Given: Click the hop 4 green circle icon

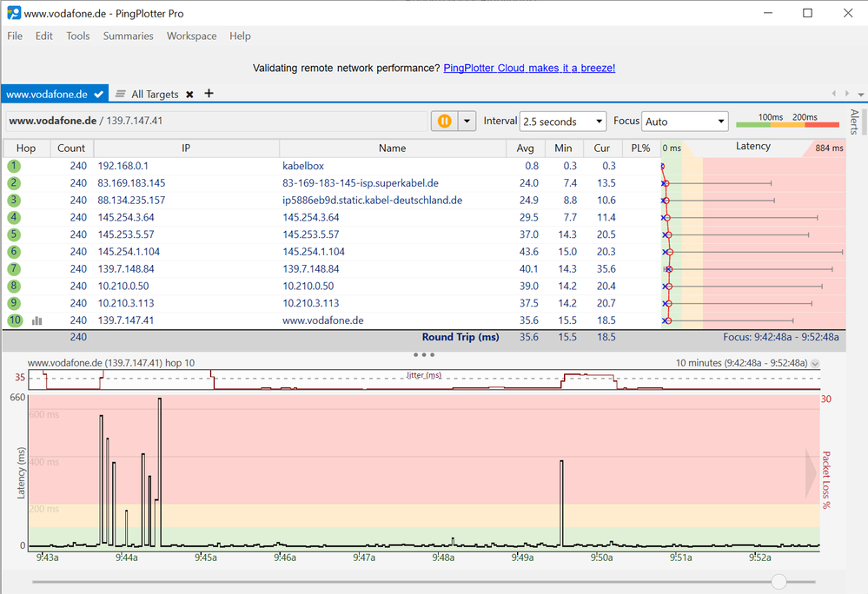Looking at the screenshot, I should tap(14, 217).
